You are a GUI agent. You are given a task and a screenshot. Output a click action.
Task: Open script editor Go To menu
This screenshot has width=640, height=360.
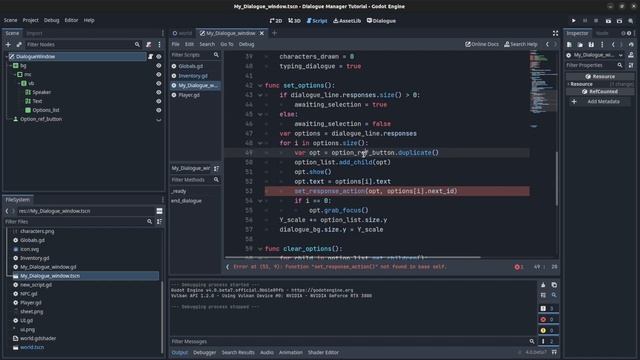pyautogui.click(x=227, y=44)
